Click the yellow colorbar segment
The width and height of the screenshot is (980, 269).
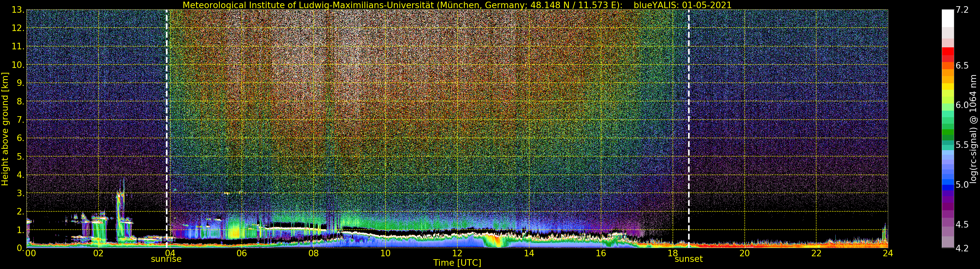click(948, 87)
